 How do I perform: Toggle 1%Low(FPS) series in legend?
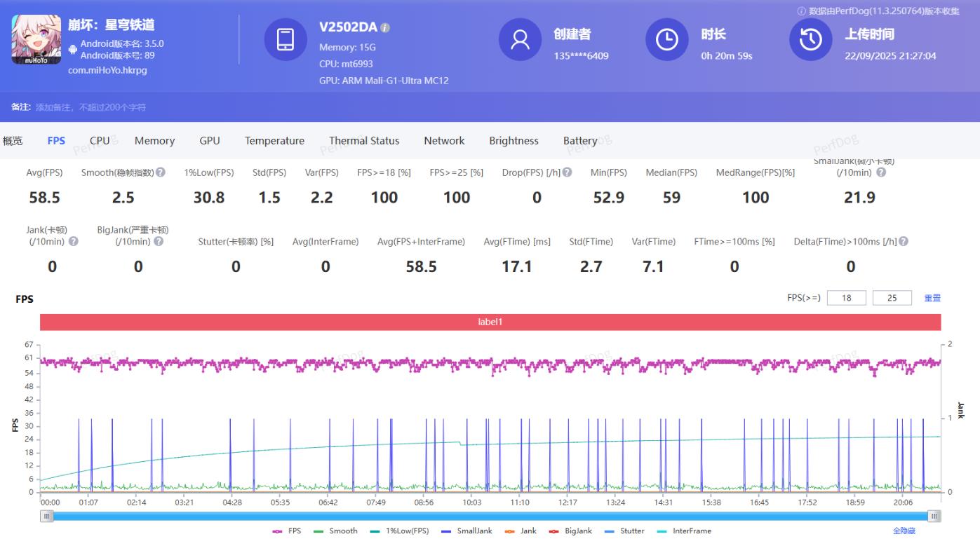400,531
